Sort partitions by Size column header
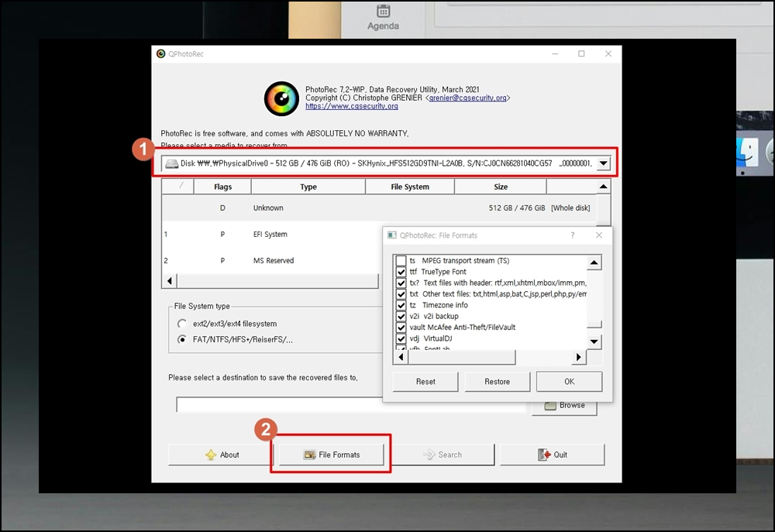The height and width of the screenshot is (532, 775). tap(500, 187)
